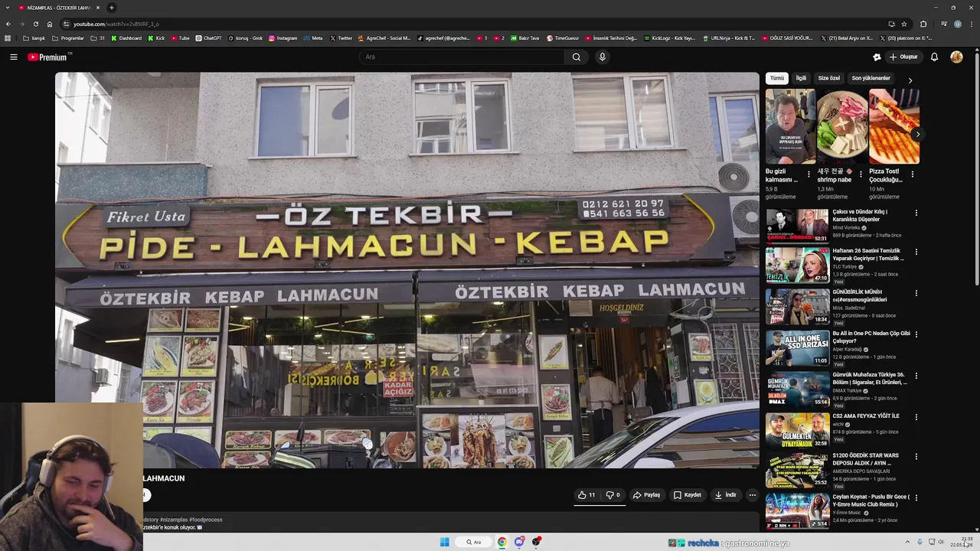Image resolution: width=980 pixels, height=551 pixels.
Task: Open the TimeGuessr bookmark
Action: click(563, 37)
